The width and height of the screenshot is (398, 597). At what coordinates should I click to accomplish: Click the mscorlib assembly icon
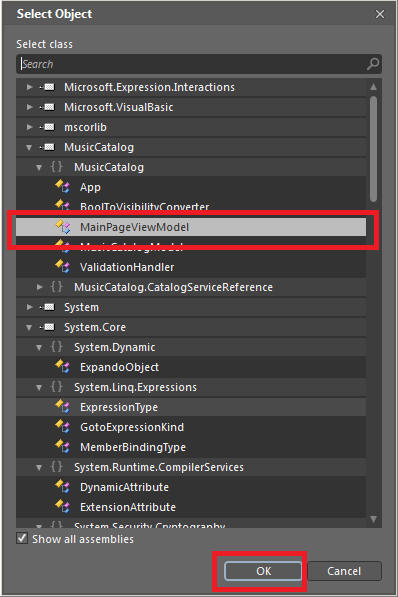tap(48, 127)
